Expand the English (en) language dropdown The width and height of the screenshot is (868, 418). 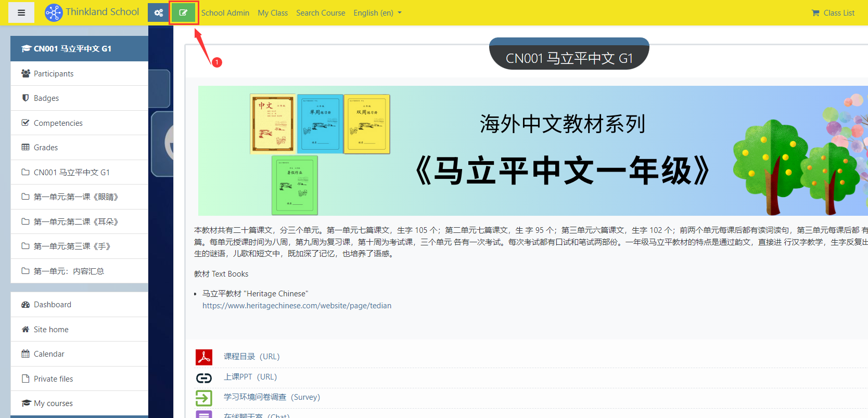(377, 13)
